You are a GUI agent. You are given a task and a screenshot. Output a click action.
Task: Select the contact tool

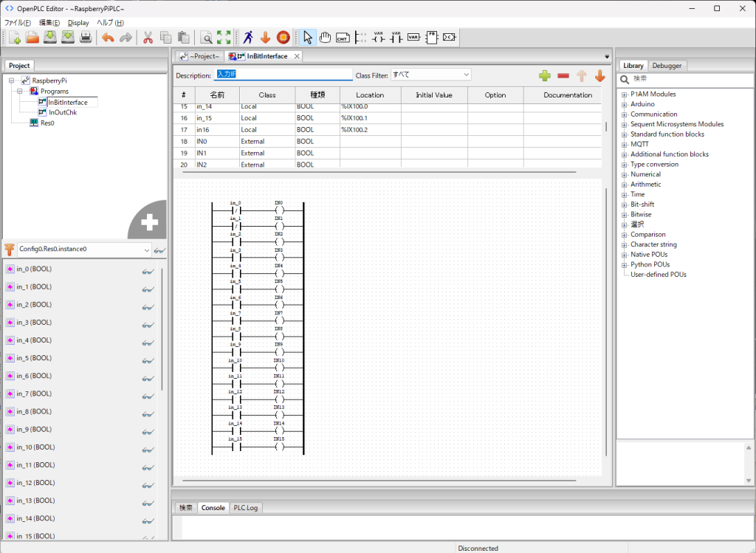coord(396,38)
